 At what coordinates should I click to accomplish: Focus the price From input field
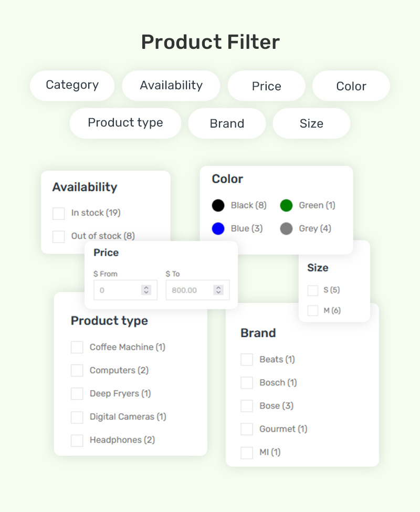[x=125, y=290]
